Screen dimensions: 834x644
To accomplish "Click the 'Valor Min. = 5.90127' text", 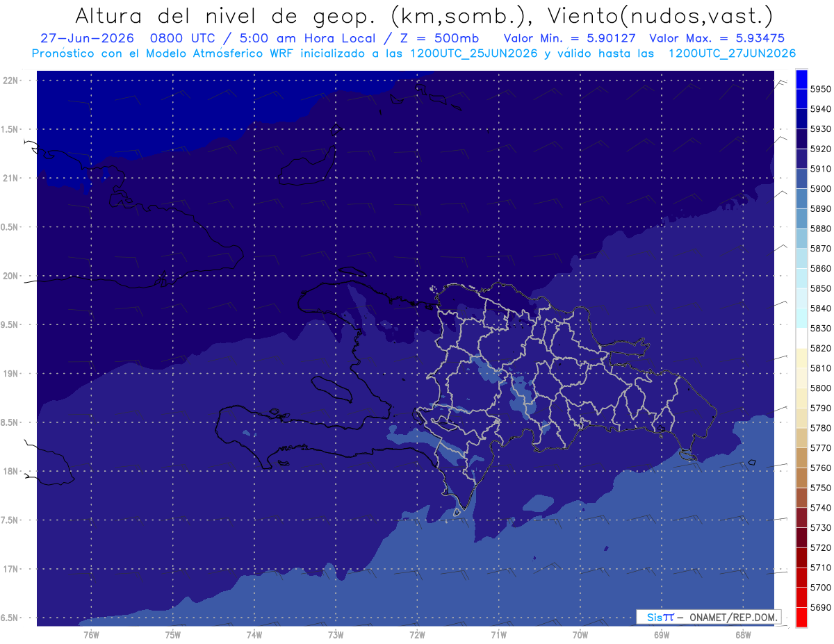I will tap(570, 38).
